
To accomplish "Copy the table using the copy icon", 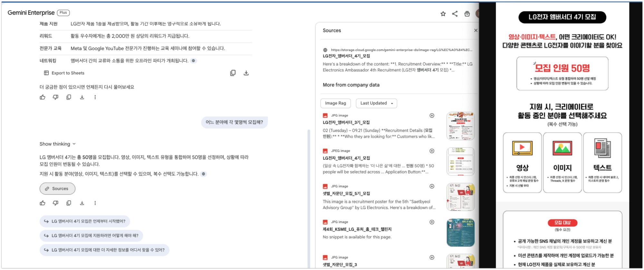I will click(233, 73).
